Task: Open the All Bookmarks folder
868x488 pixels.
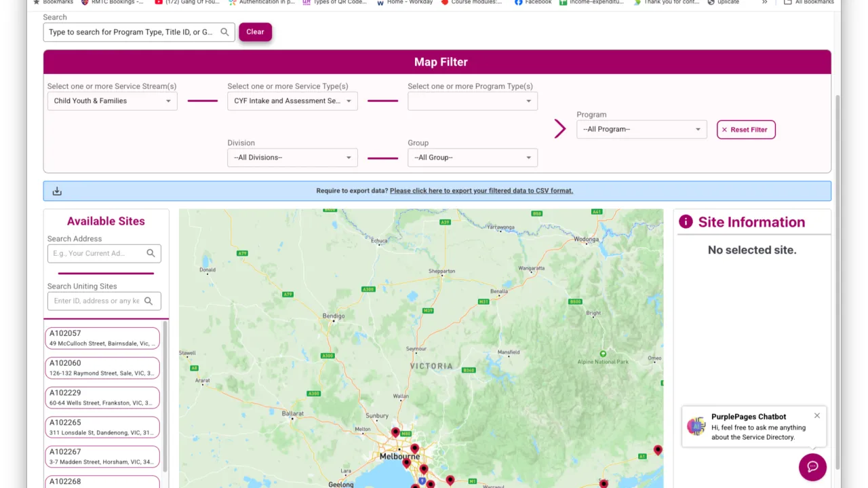Action: [x=809, y=3]
